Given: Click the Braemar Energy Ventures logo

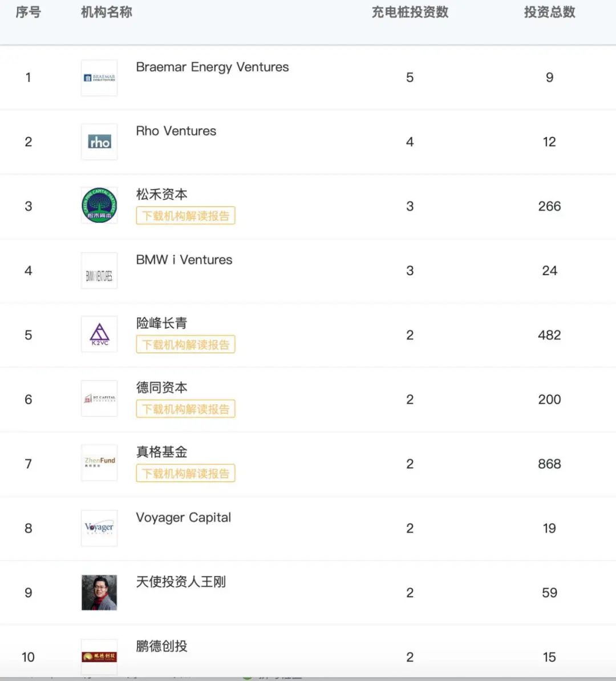Looking at the screenshot, I should click(99, 78).
